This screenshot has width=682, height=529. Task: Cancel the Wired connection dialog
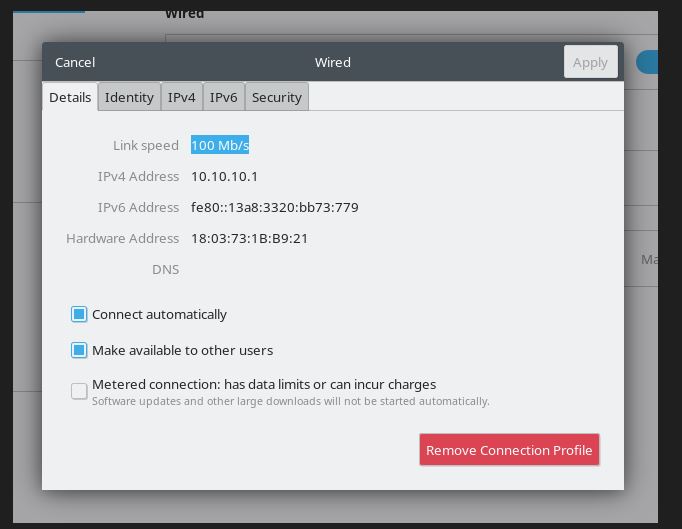[x=75, y=62]
